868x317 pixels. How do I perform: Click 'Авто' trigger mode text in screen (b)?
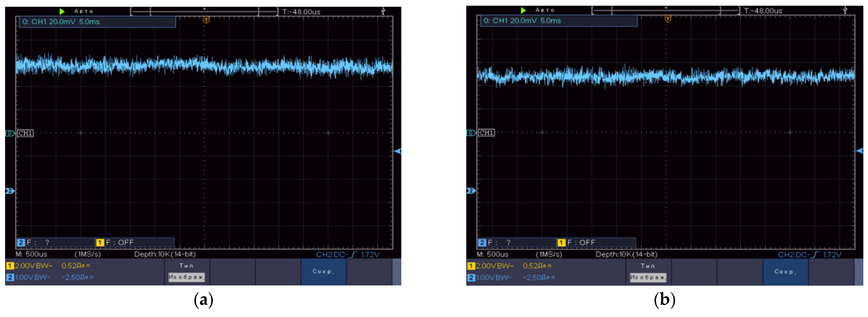tap(545, 10)
